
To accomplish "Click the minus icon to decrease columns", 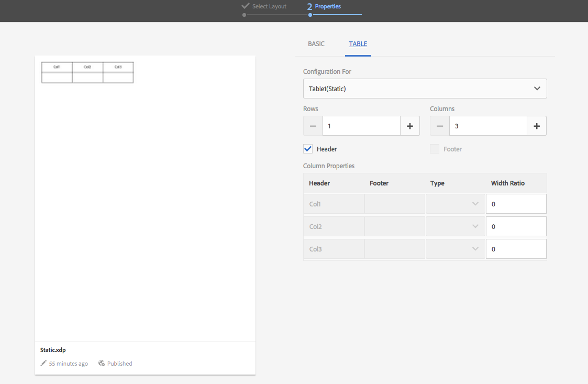I will pos(439,126).
